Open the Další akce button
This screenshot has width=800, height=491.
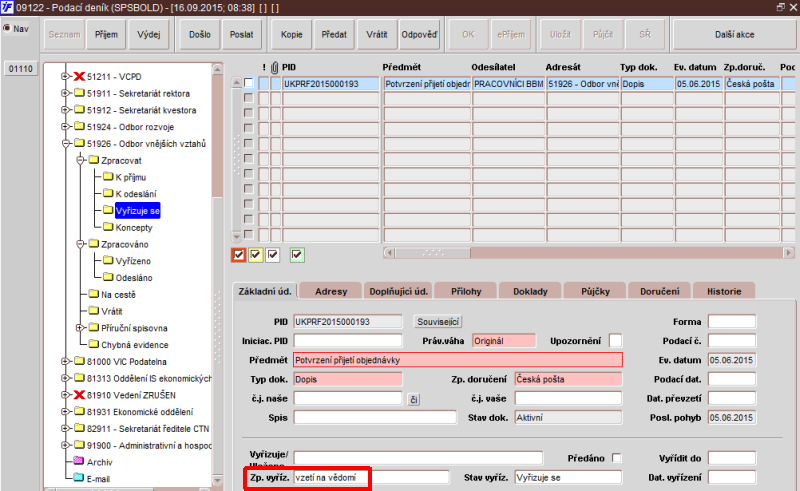pyautogui.click(x=735, y=34)
